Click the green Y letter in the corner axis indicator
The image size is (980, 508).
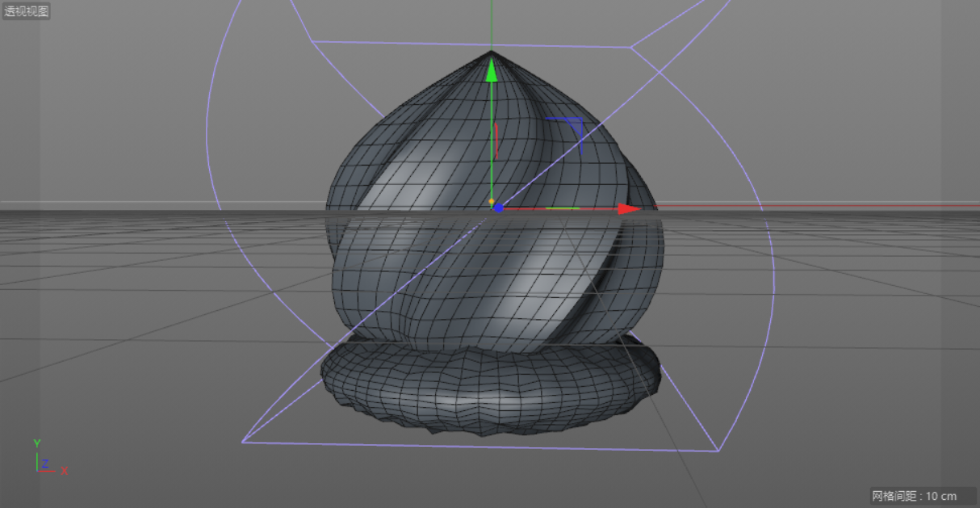tap(36, 443)
